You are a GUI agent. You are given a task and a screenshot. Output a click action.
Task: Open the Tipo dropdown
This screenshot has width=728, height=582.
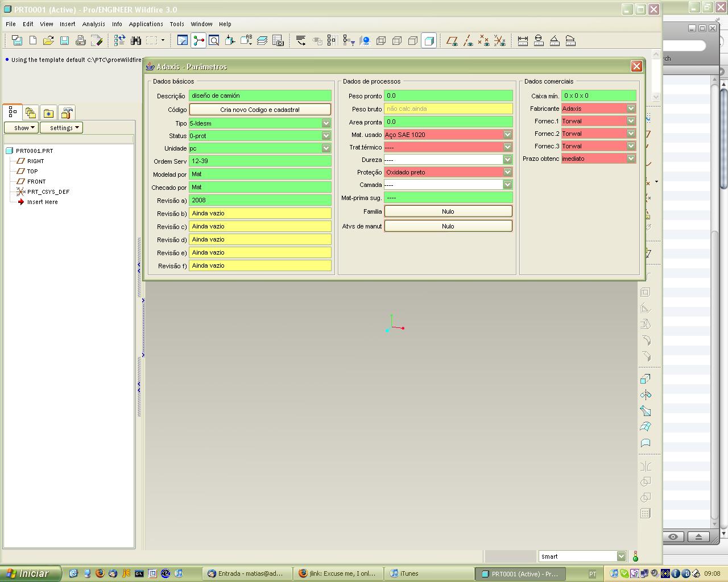point(326,123)
